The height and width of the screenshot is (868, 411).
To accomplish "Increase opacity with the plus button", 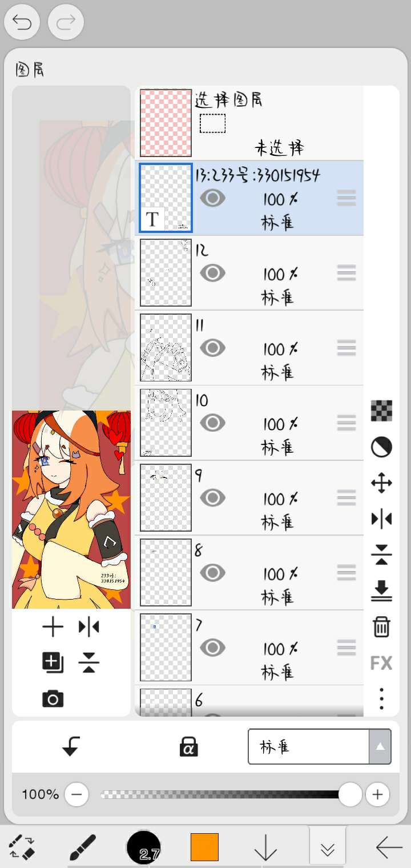I will pyautogui.click(x=377, y=794).
